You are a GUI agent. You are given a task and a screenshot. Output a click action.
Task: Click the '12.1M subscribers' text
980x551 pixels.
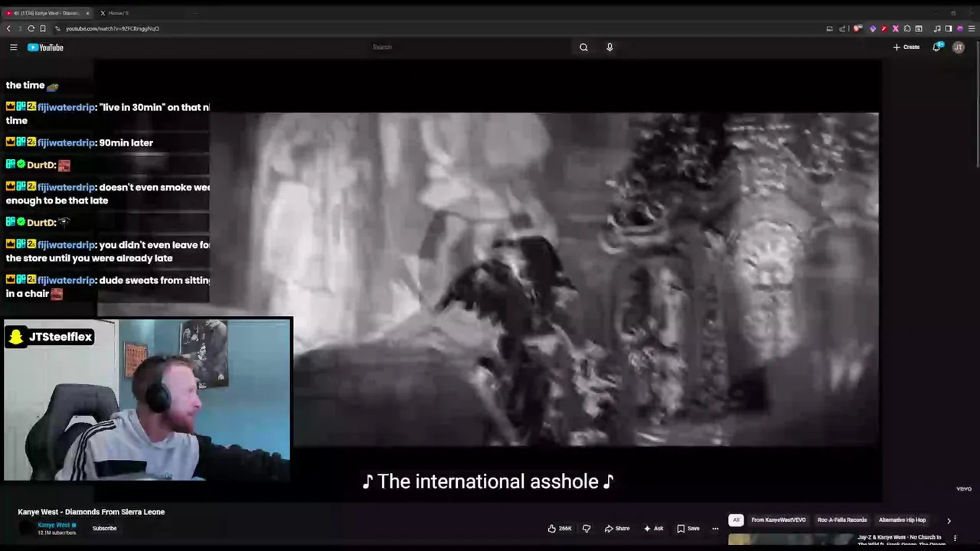(57, 533)
